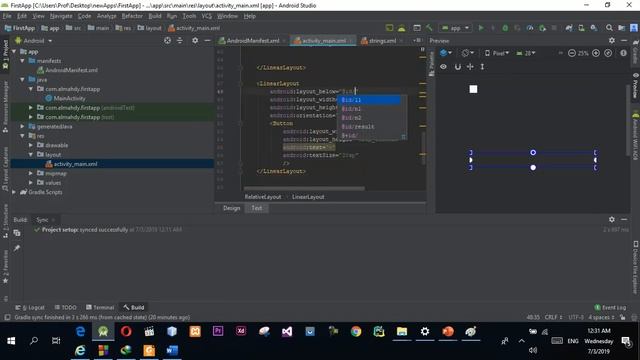Viewport: 640px width, 360px height.
Task: Click the editor horizontal scrollbar
Action: (304, 189)
